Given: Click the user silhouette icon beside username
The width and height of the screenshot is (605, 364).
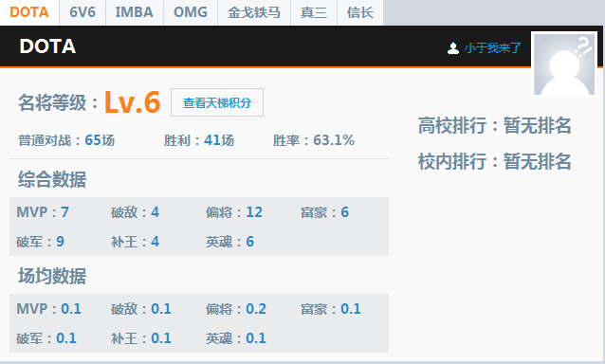Looking at the screenshot, I should [453, 48].
